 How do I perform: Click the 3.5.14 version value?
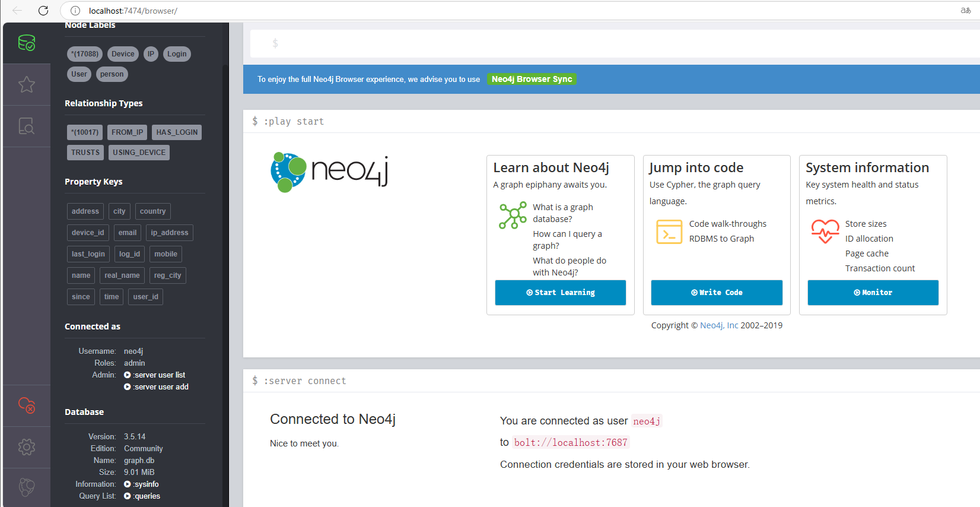click(135, 437)
